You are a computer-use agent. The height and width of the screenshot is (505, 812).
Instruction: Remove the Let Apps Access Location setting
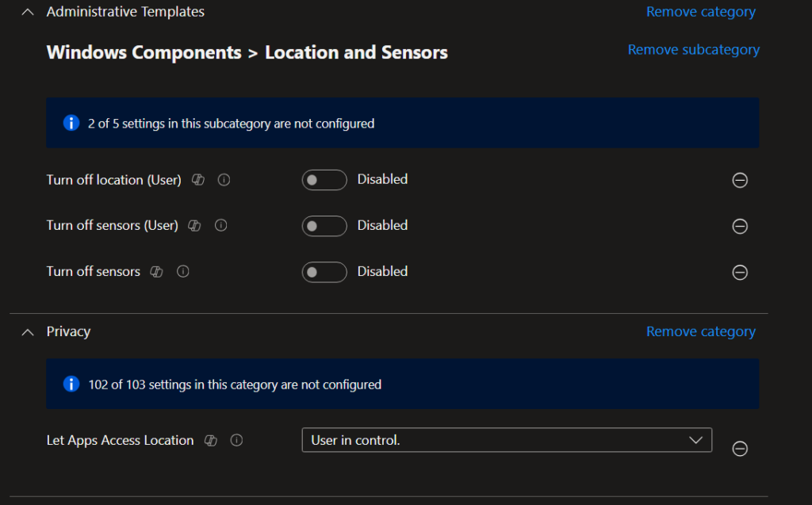click(x=739, y=449)
